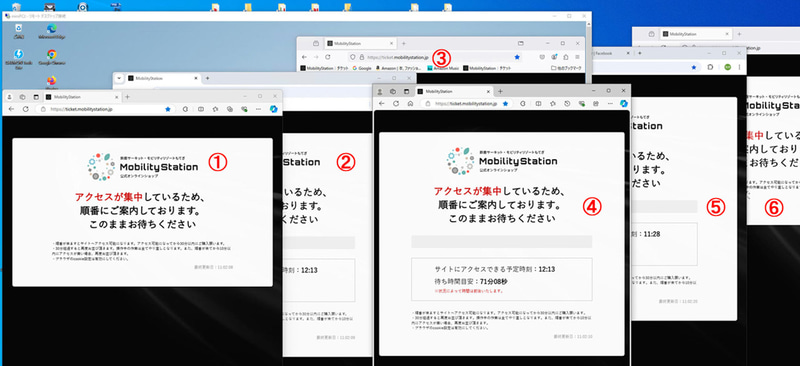Open Firefox Extensions icon beside the hamburger menu

pos(566,57)
